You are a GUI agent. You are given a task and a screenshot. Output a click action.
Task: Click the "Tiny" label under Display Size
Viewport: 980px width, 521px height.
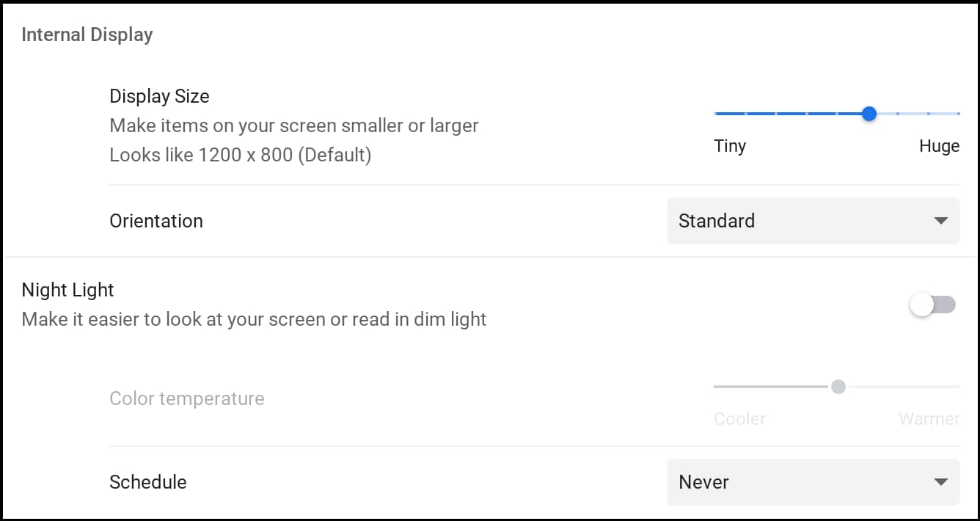tap(730, 146)
